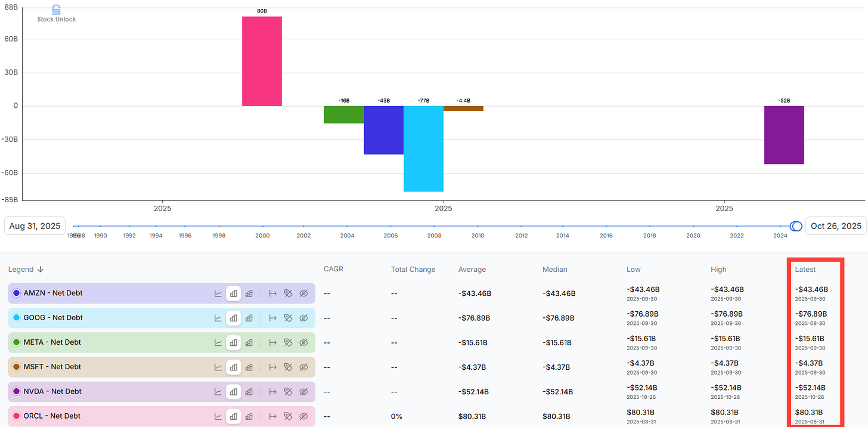Click the tag icon on GOOG Net Debt row
Screen dimensions: 868x427
click(288, 318)
